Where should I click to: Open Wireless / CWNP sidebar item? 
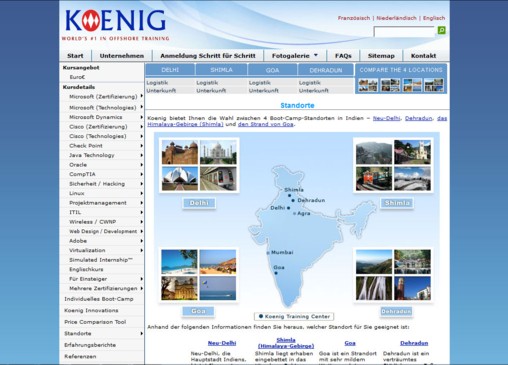coord(93,222)
